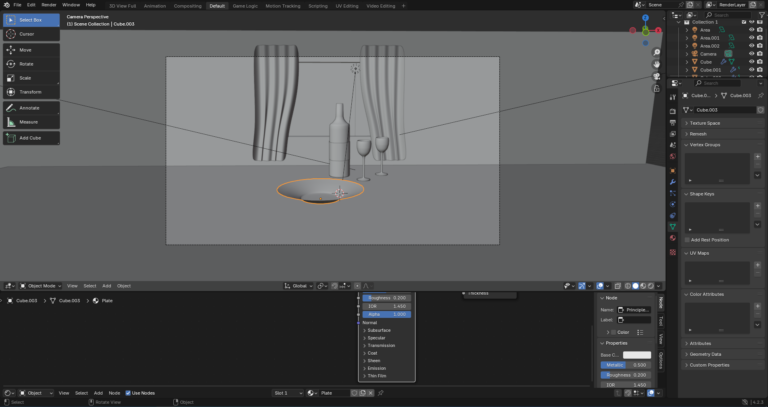Choose the Rotate tool
The image size is (768, 407).
[25, 63]
